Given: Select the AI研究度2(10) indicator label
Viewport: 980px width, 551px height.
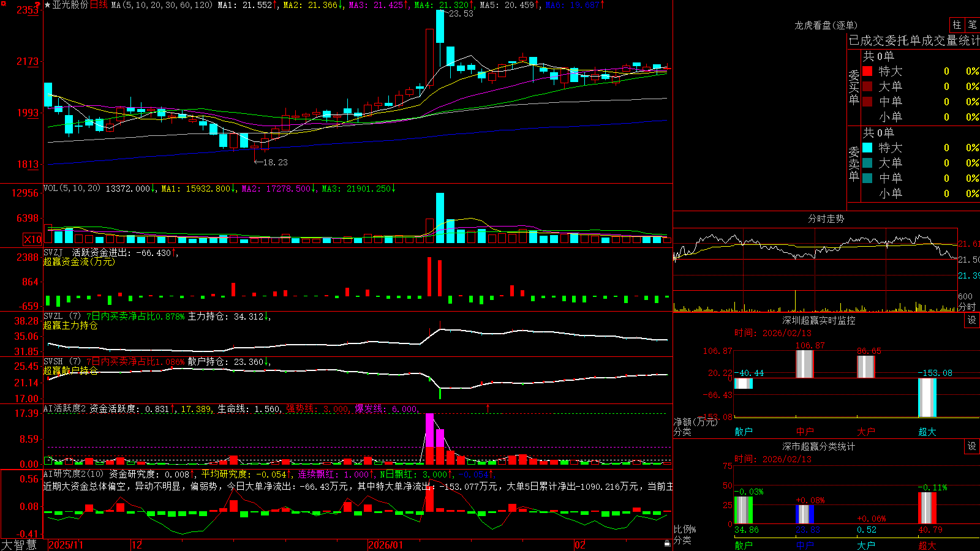Looking at the screenshot, I should click(x=73, y=474).
